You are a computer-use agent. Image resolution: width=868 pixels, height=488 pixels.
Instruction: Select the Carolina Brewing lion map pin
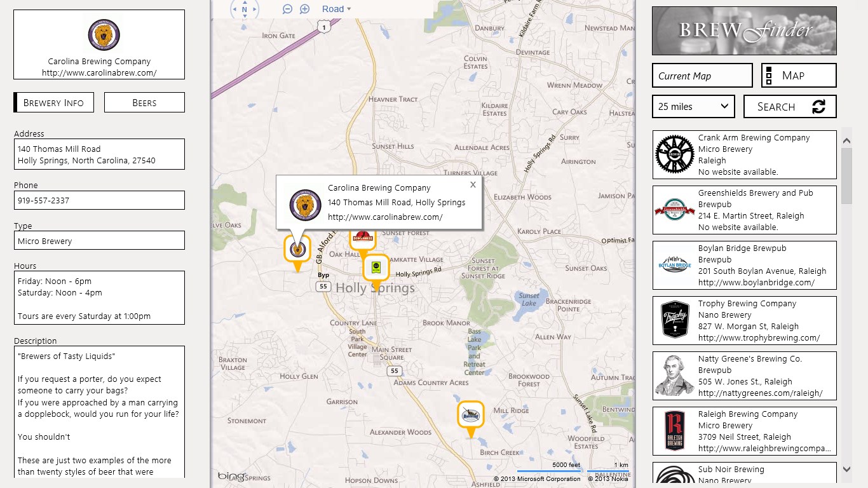[x=297, y=249]
